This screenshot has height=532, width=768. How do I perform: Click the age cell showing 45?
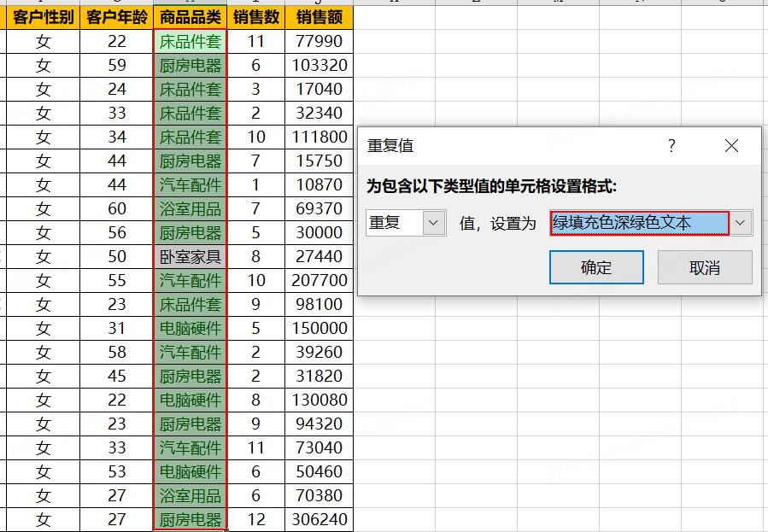click(116, 376)
